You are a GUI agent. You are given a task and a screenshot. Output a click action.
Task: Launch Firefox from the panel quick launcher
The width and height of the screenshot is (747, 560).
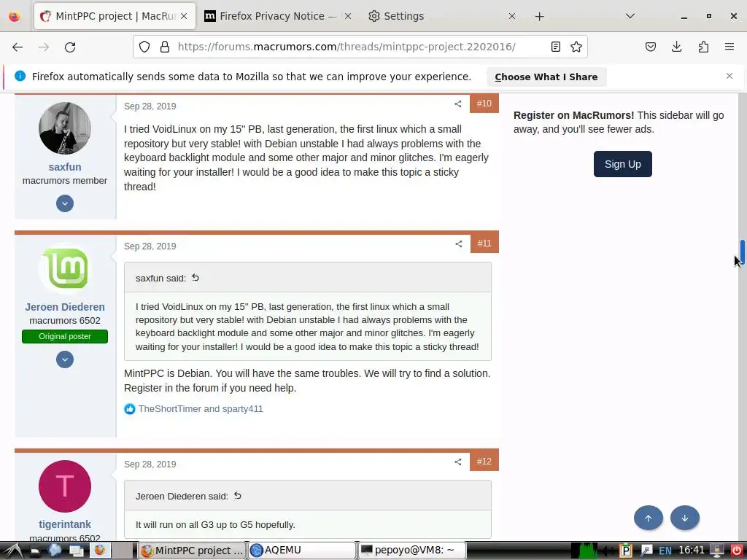[99, 551]
